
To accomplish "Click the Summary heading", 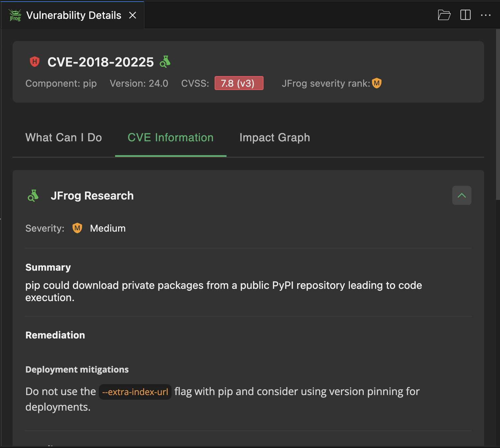I will tap(48, 267).
